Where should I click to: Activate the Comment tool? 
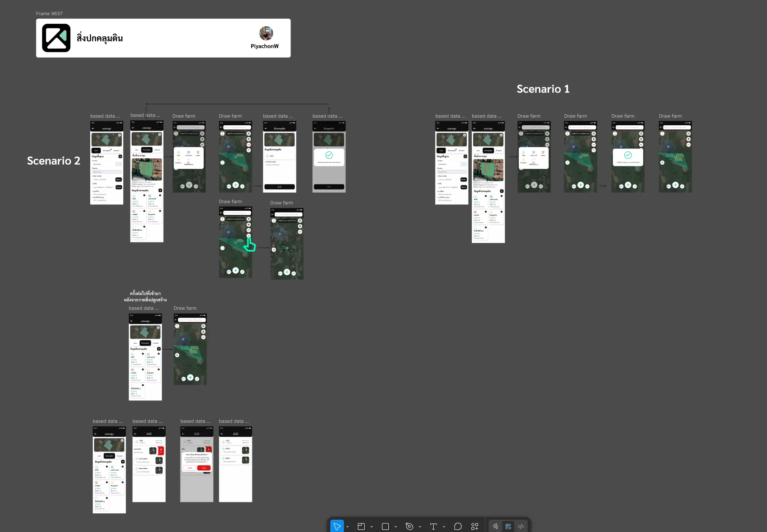coord(458,526)
